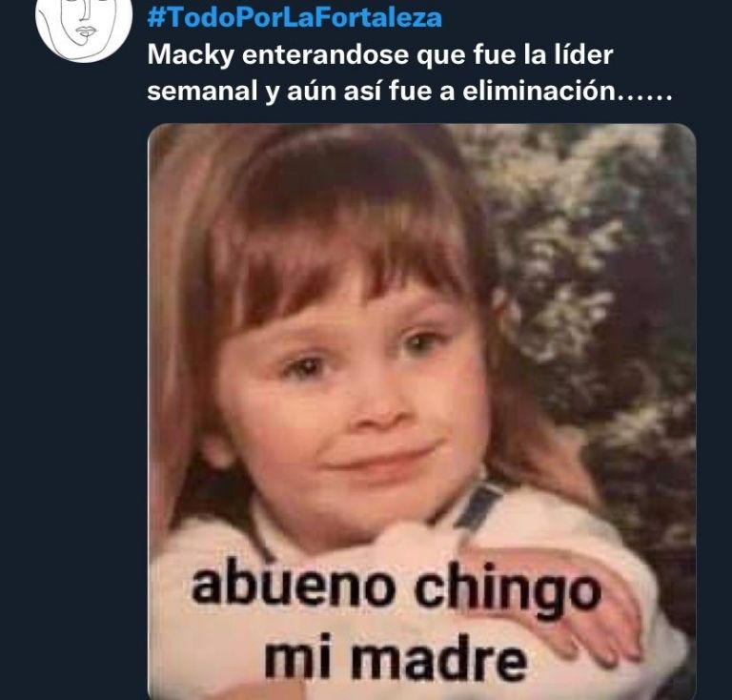Viewport: 732px width, 700px height.
Task: Click the blank dark area beneath the avatar
Action: pyautogui.click(x=73, y=374)
